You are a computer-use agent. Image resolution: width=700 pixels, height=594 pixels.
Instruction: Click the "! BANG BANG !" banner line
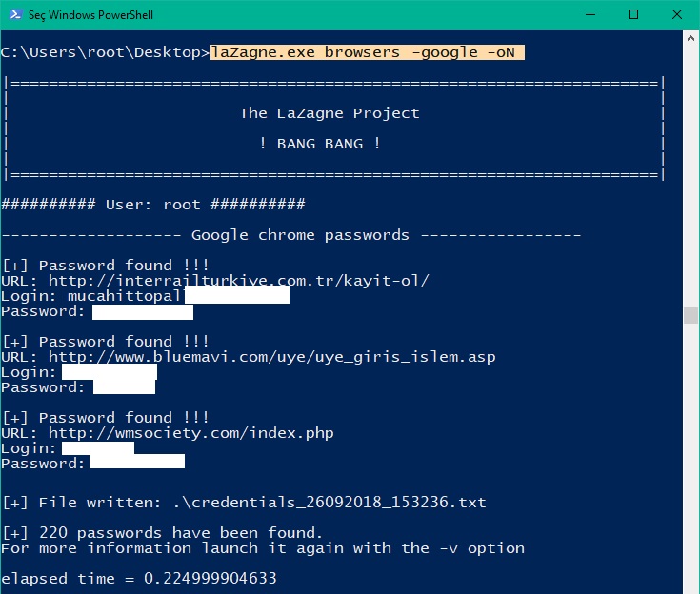(320, 144)
